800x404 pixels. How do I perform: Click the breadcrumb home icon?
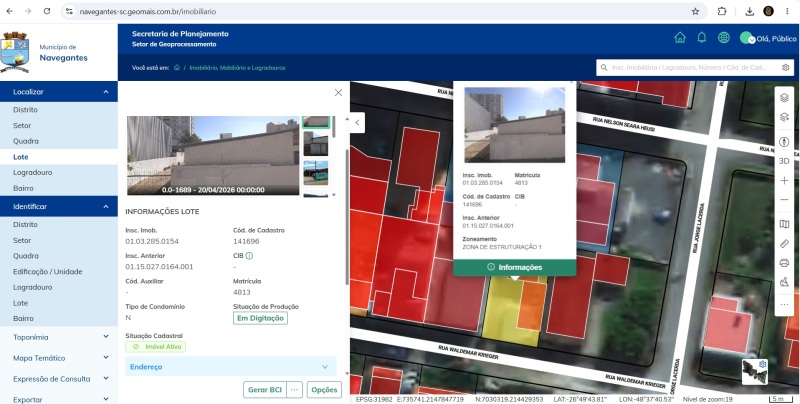click(177, 67)
